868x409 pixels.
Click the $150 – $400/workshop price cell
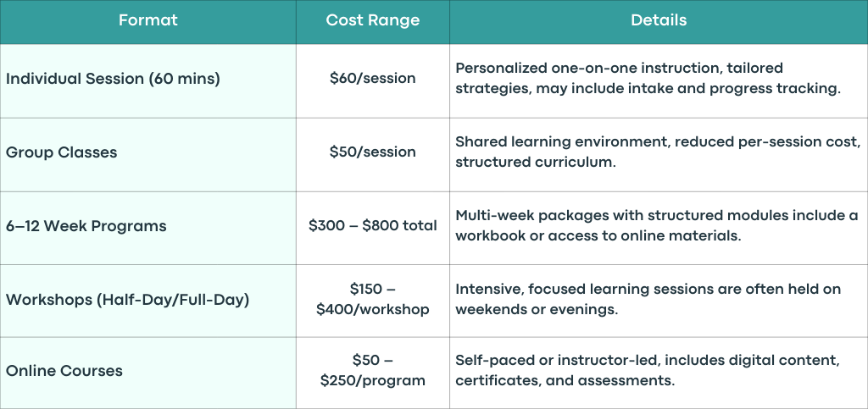(373, 301)
